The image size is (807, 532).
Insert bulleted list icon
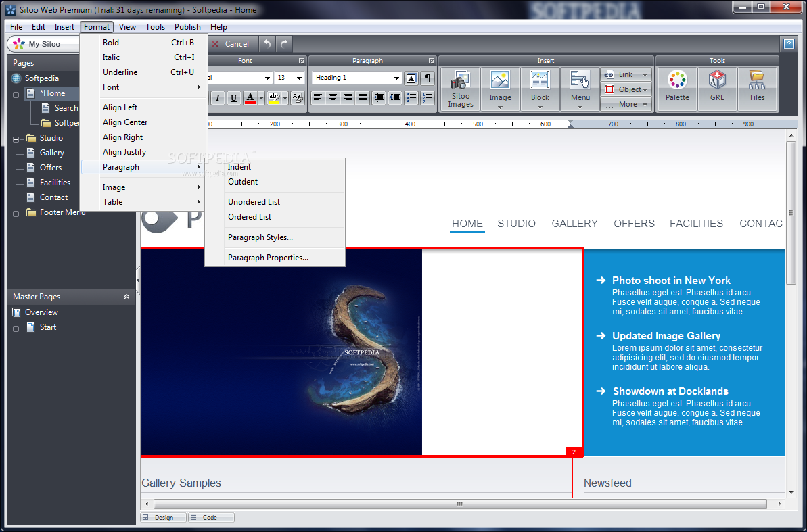tap(411, 98)
